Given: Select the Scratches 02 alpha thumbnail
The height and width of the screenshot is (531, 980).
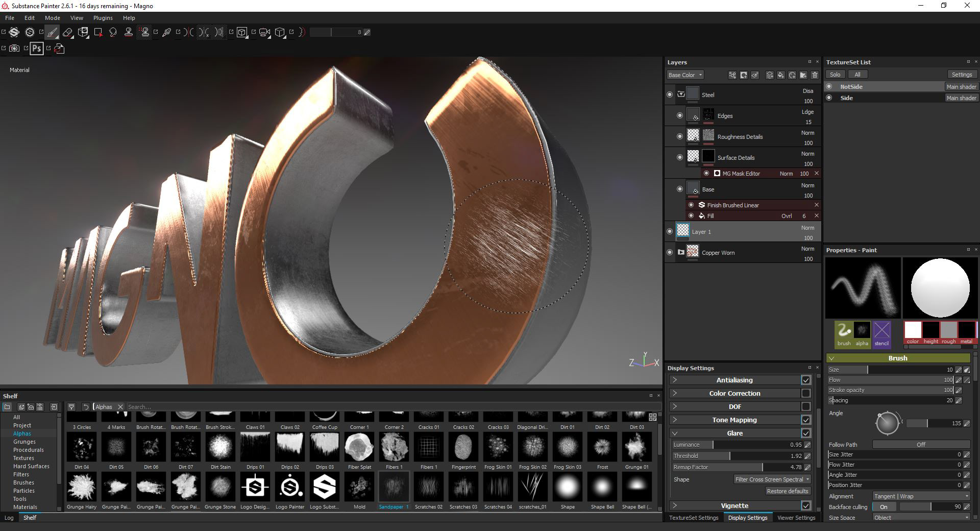Looking at the screenshot, I should [429, 487].
